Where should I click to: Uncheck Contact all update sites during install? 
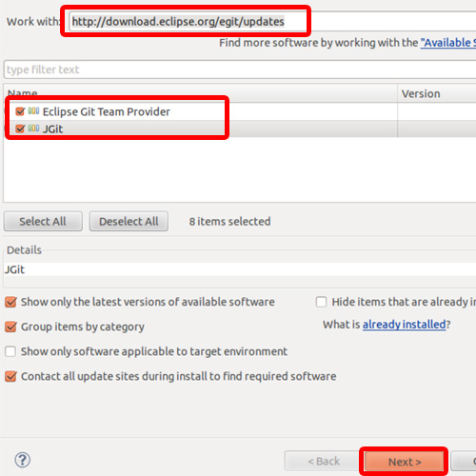point(10,376)
